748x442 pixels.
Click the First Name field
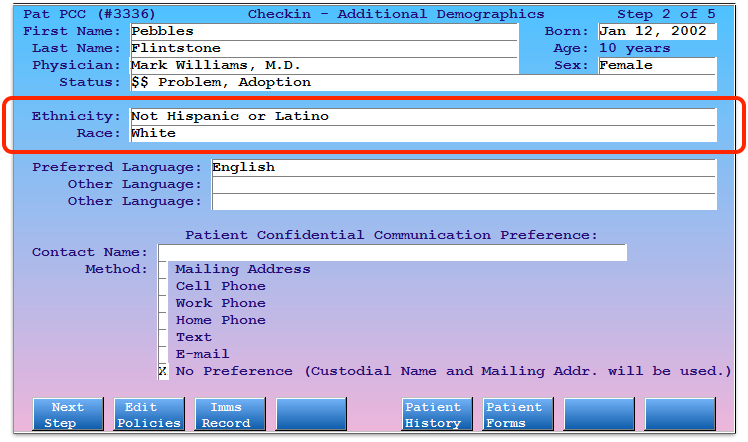pos(324,31)
